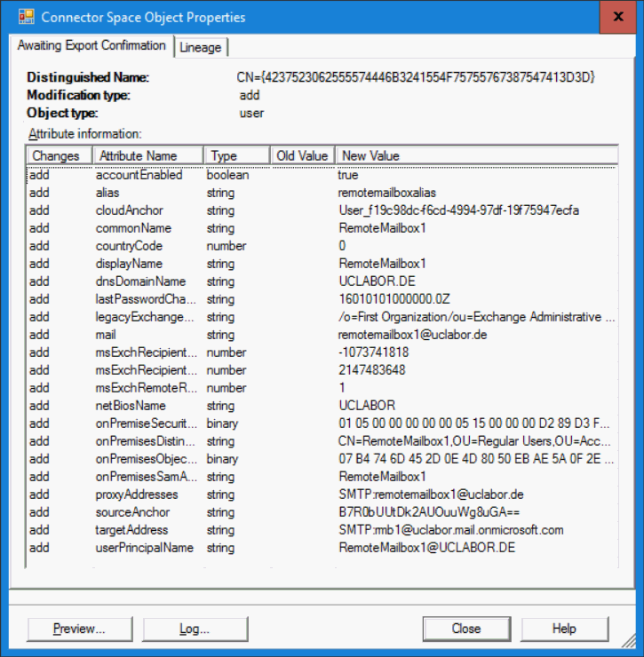Select the lastPasswordCha... attribute row
This screenshot has width=644, height=657.
[322, 299]
